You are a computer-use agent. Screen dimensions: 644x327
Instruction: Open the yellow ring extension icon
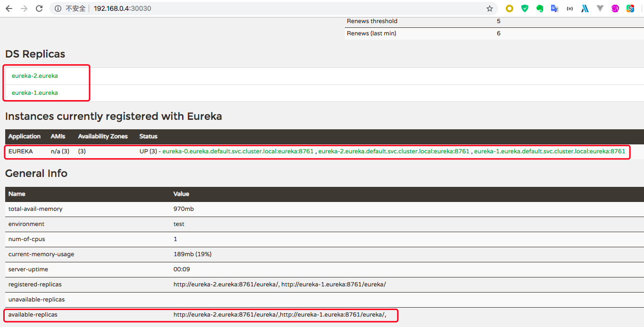(x=510, y=8)
